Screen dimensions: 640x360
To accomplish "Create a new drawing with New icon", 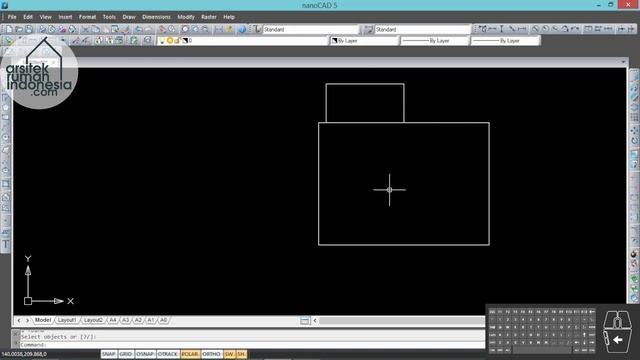I will (9, 29).
